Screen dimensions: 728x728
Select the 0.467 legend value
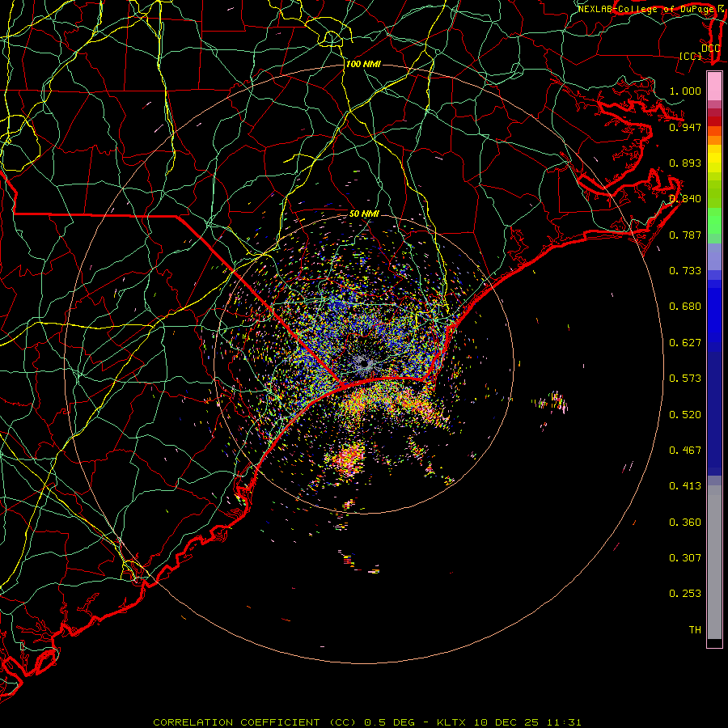(x=685, y=451)
